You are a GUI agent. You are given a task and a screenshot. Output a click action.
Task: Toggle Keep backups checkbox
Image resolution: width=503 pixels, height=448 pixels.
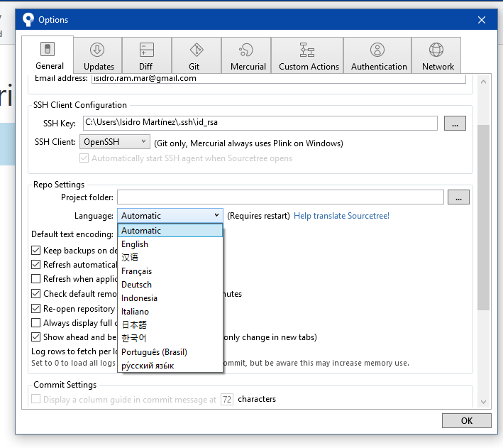(36, 250)
